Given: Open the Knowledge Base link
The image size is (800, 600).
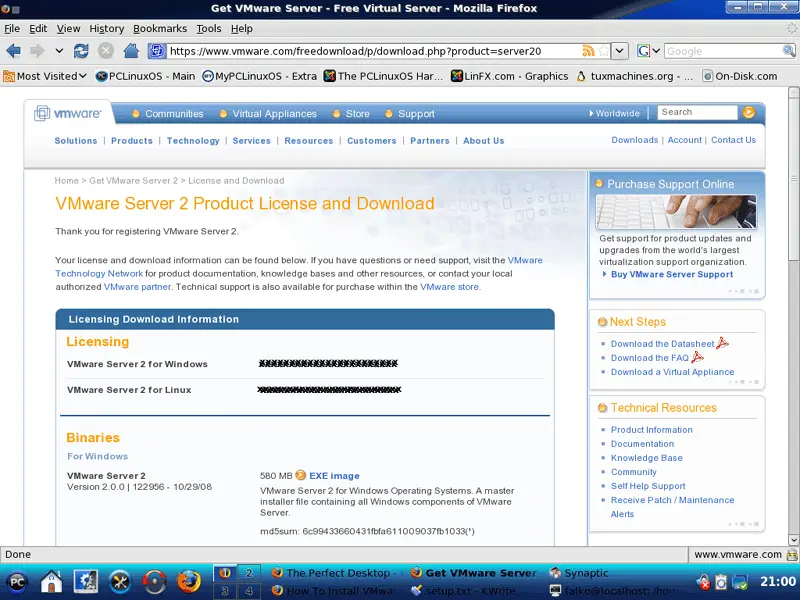Looking at the screenshot, I should click(646, 458).
